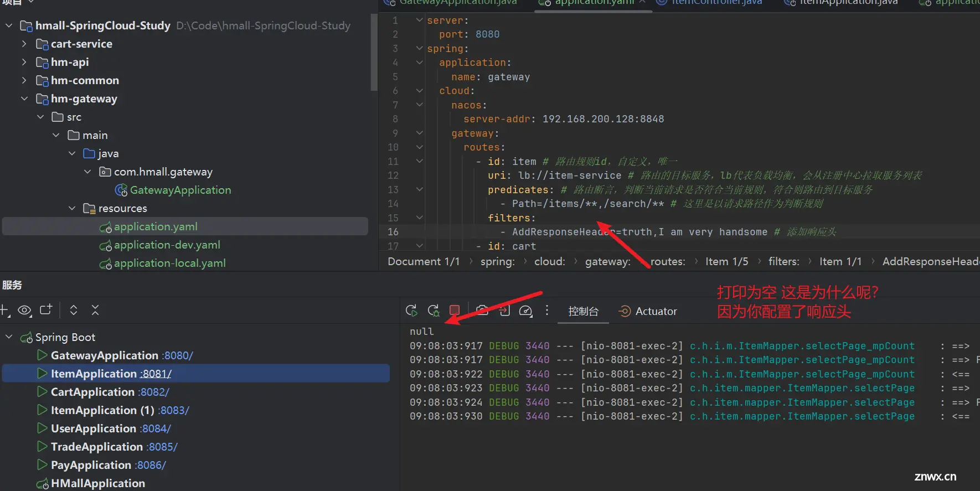
Task: Collapse the src folder
Action: 40,117
